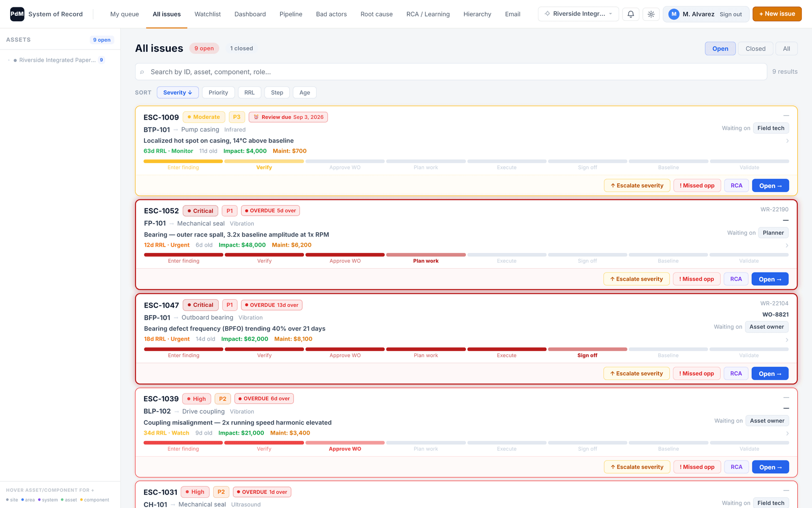Viewport: 812px width, 508px height.
Task: Click Plan work step bar on ESC-1052
Action: click(x=426, y=255)
